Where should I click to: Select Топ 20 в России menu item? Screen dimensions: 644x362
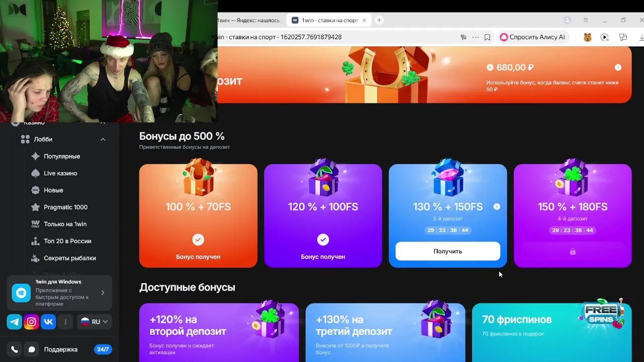click(x=67, y=241)
